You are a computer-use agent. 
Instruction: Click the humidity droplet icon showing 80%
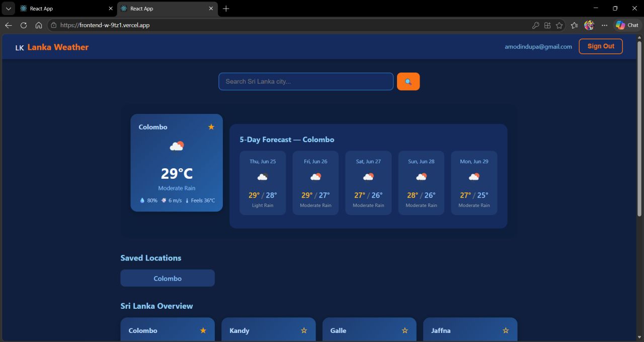point(142,200)
